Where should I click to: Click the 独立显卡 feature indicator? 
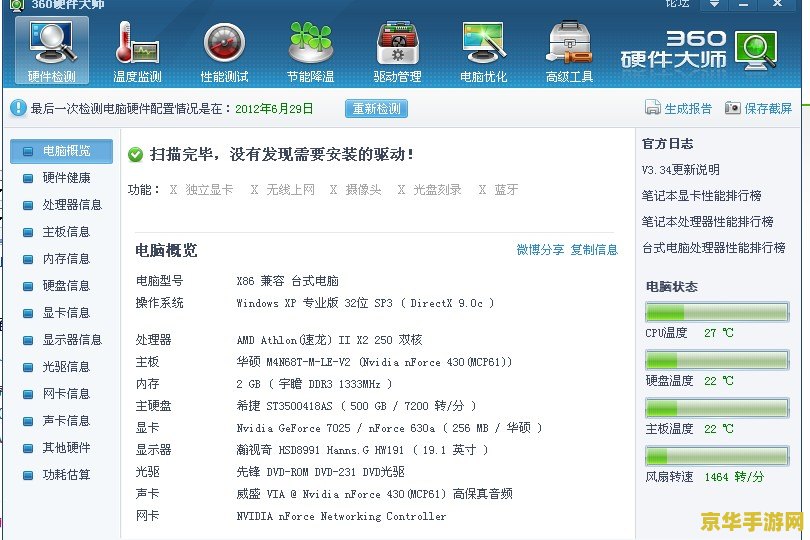pyautogui.click(x=201, y=190)
